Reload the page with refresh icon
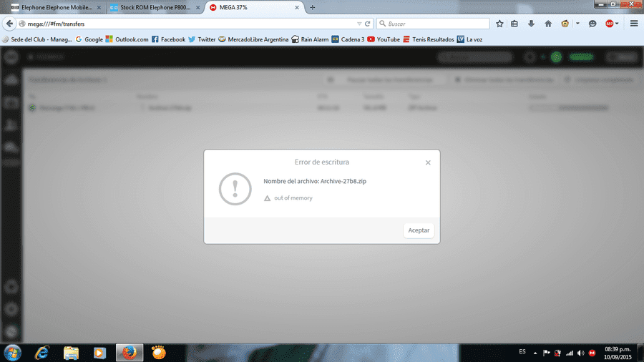This screenshot has width=644, height=362. click(368, 24)
